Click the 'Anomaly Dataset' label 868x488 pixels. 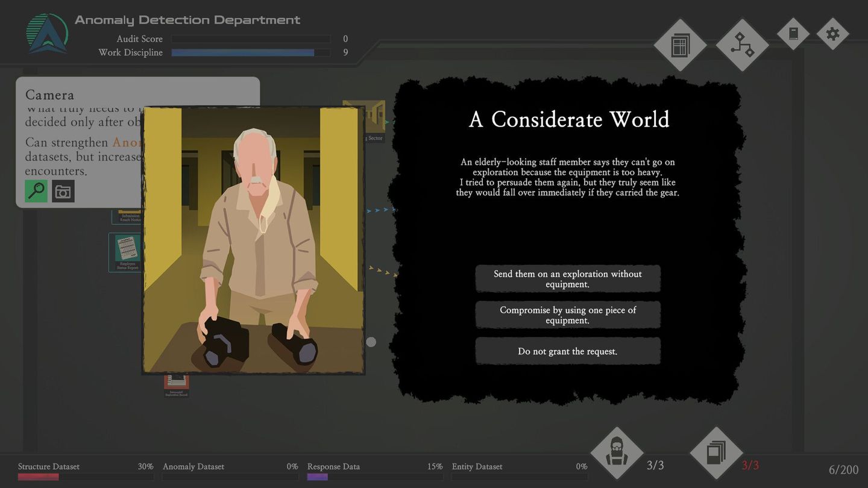(x=193, y=466)
